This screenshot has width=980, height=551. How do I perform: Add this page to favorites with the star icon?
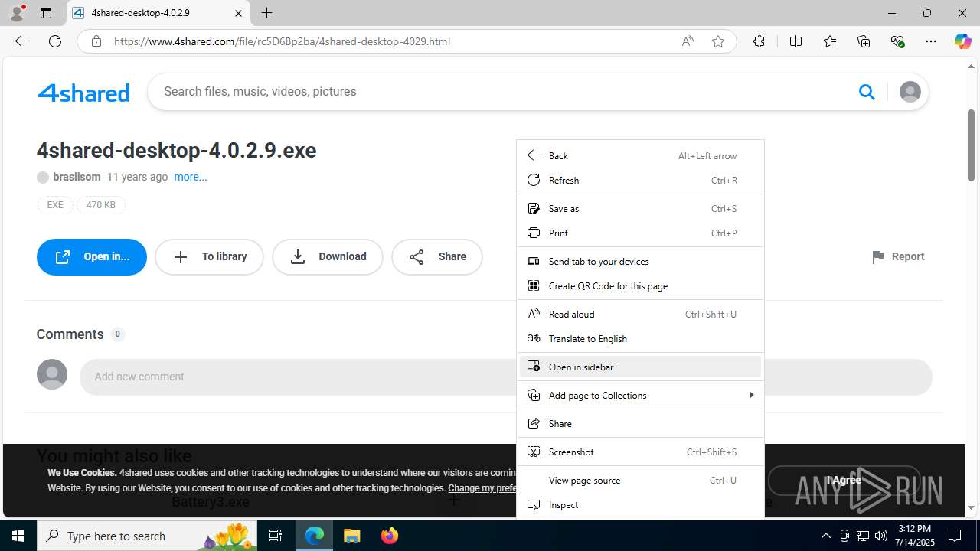coord(718,41)
